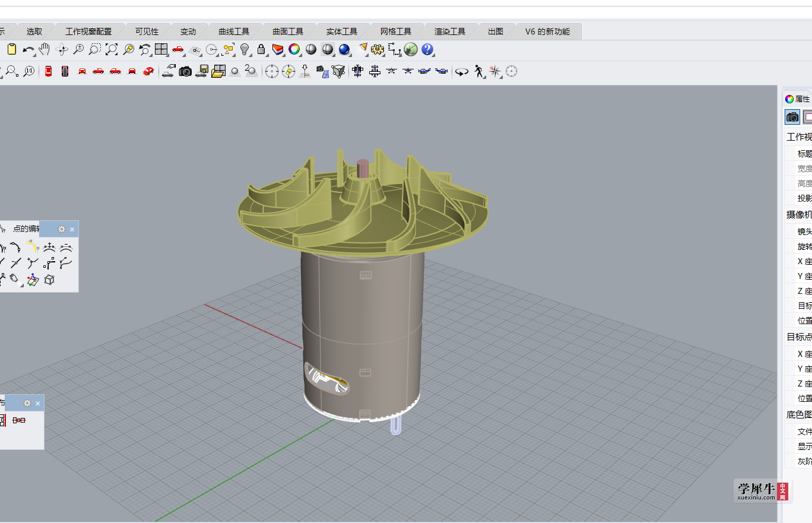Select the Zoom Window tool with dashed rectangle

pyautogui.click(x=94, y=49)
